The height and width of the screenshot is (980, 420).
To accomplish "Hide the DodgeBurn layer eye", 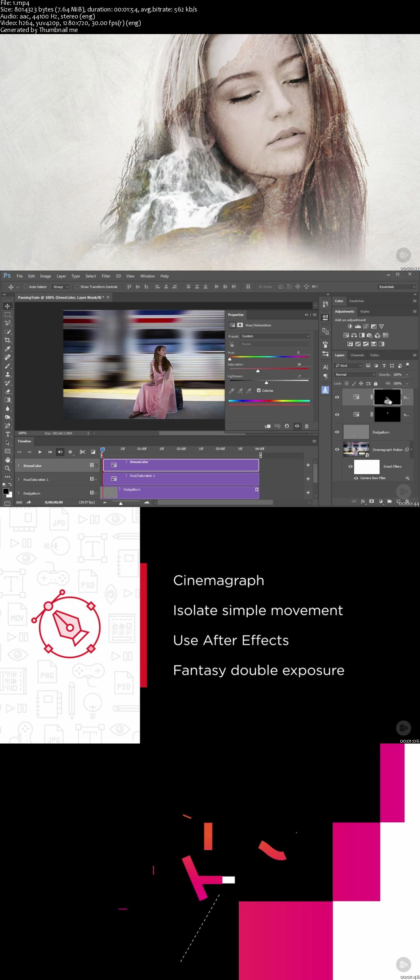I will point(337,432).
